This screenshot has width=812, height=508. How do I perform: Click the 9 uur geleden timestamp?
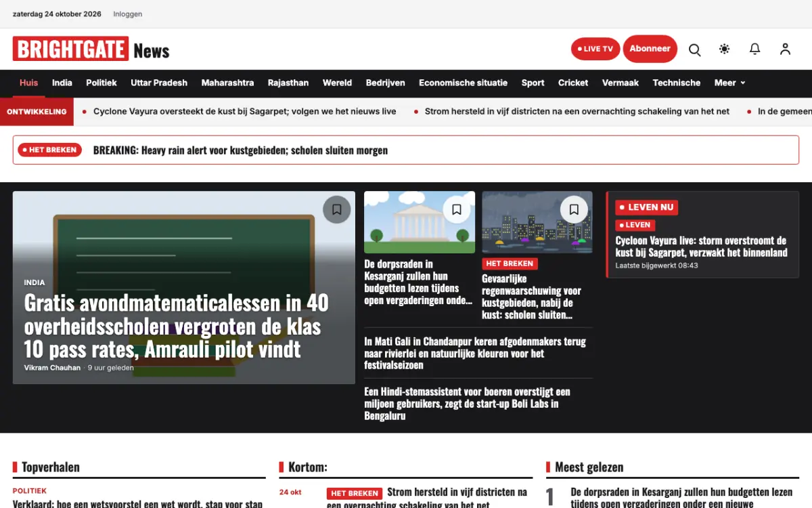tap(111, 368)
